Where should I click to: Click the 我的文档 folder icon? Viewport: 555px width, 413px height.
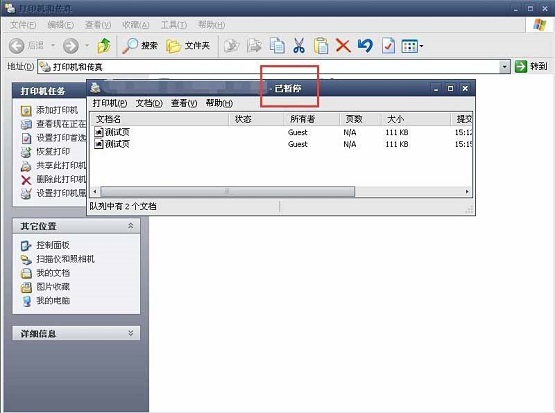pos(26,273)
